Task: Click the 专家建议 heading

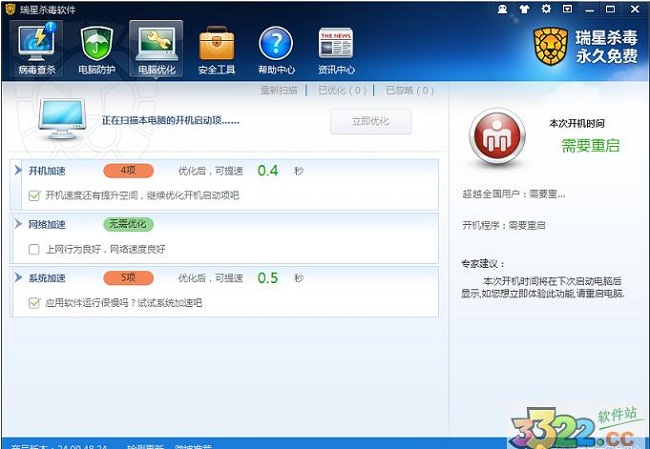Action: [x=483, y=264]
